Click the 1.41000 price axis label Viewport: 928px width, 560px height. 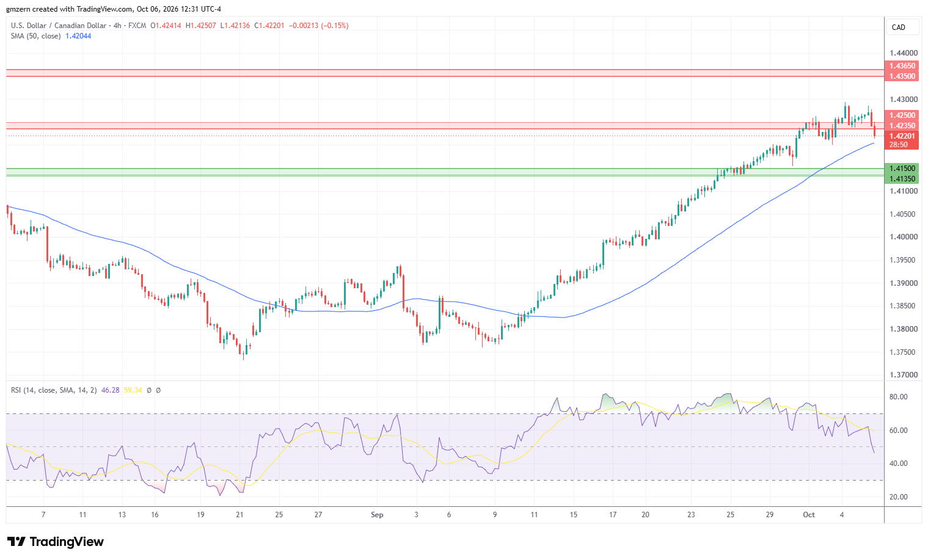coord(903,191)
